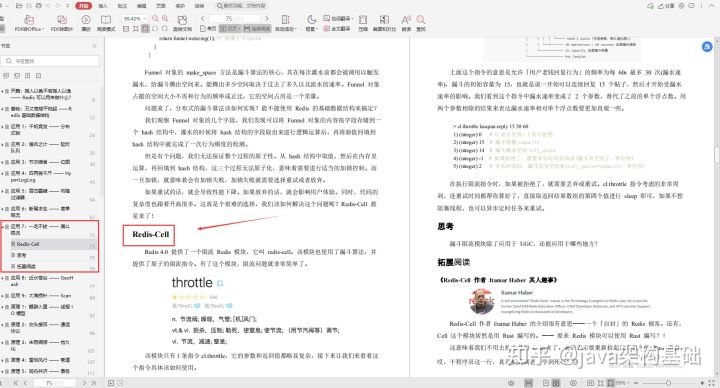
Task: Open the 自动滚动 auto scroll tool
Action: [x=285, y=23]
